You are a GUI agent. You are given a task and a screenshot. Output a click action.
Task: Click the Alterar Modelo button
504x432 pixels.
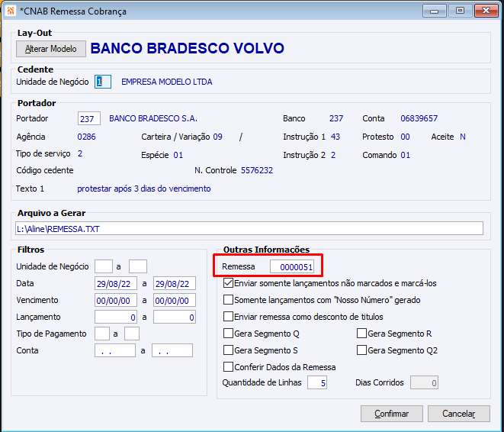[x=51, y=49]
